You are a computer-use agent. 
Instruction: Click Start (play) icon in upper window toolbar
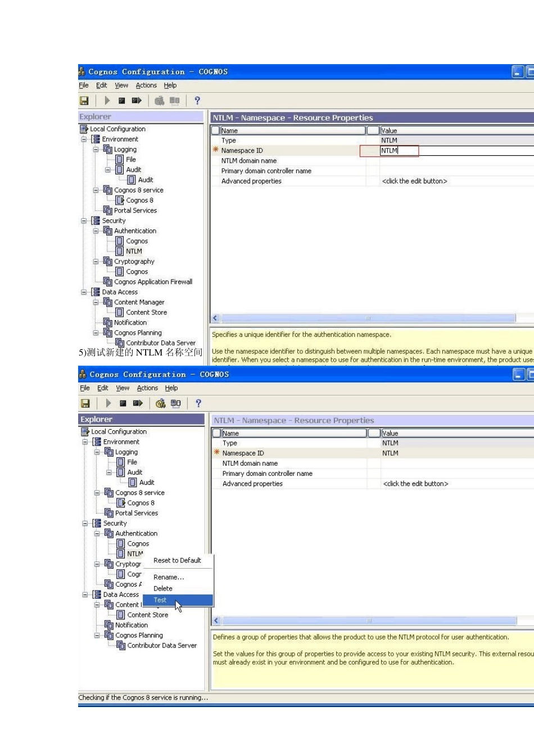coord(107,101)
